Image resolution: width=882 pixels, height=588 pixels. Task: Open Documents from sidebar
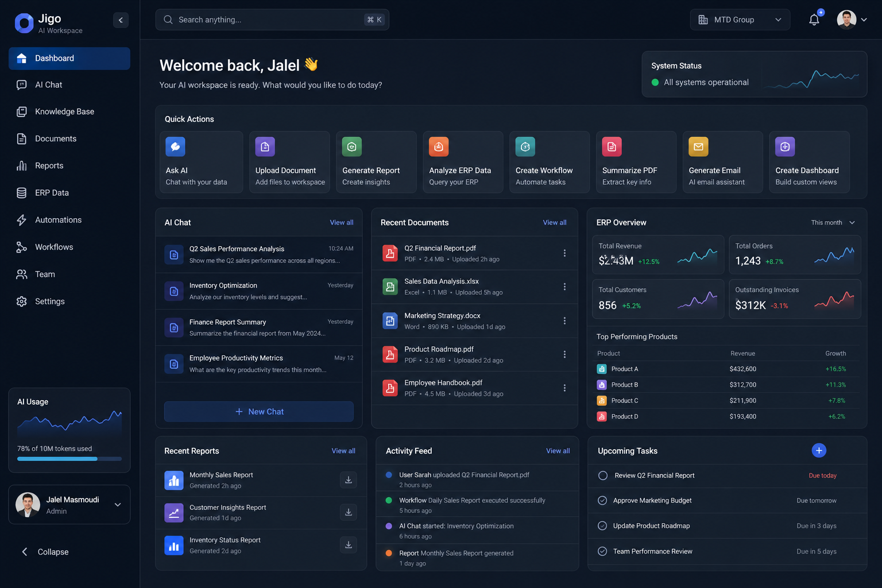point(69,139)
